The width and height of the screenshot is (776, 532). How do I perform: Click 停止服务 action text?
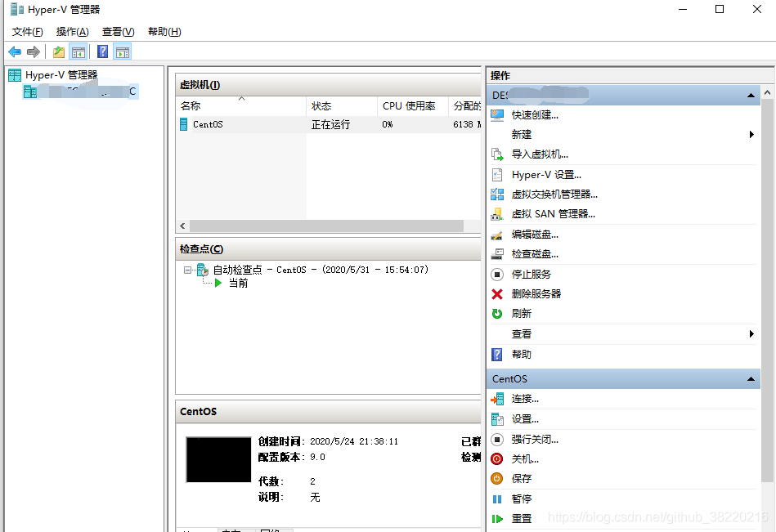(x=531, y=275)
